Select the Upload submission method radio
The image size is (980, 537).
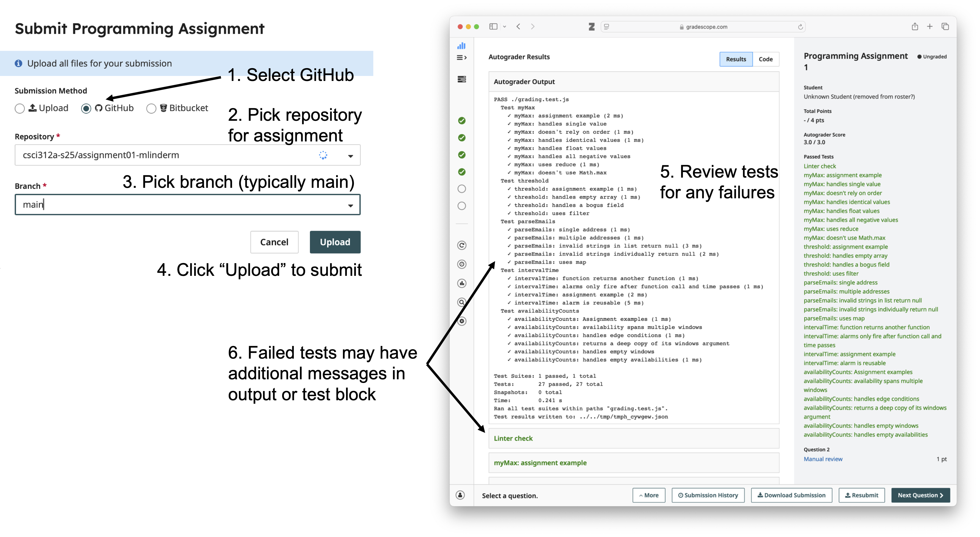(x=20, y=108)
